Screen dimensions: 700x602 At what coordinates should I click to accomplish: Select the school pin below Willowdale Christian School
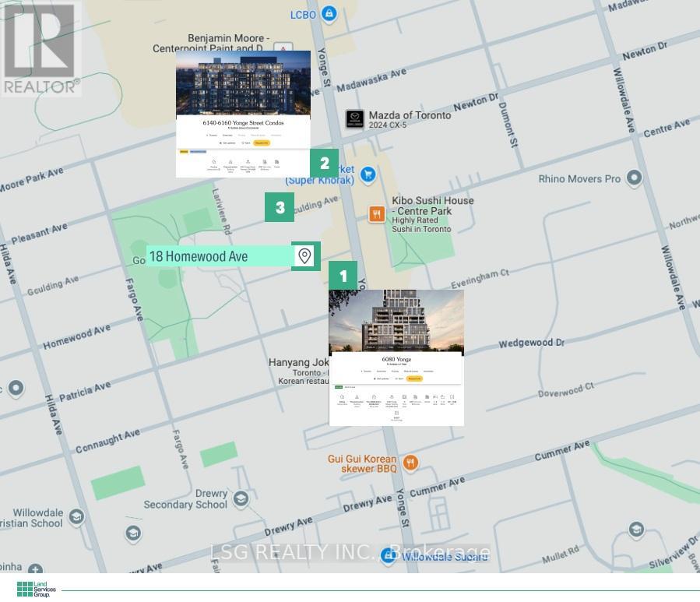pos(133,533)
